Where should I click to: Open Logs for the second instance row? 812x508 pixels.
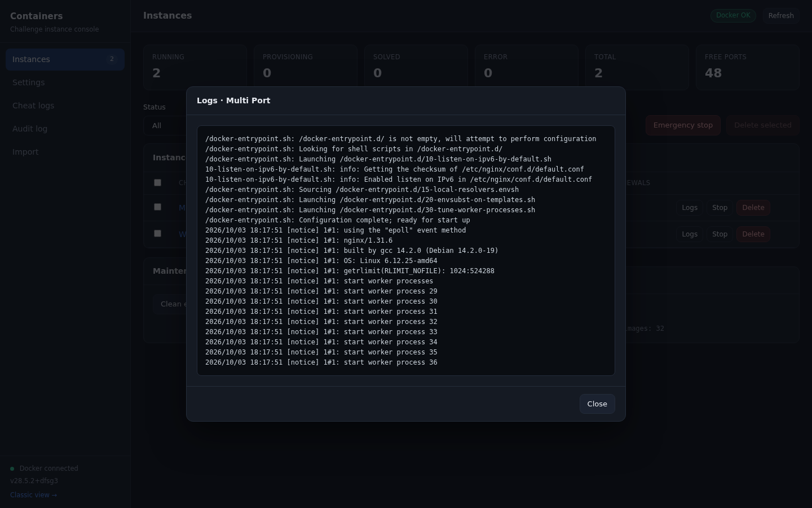[x=690, y=234]
